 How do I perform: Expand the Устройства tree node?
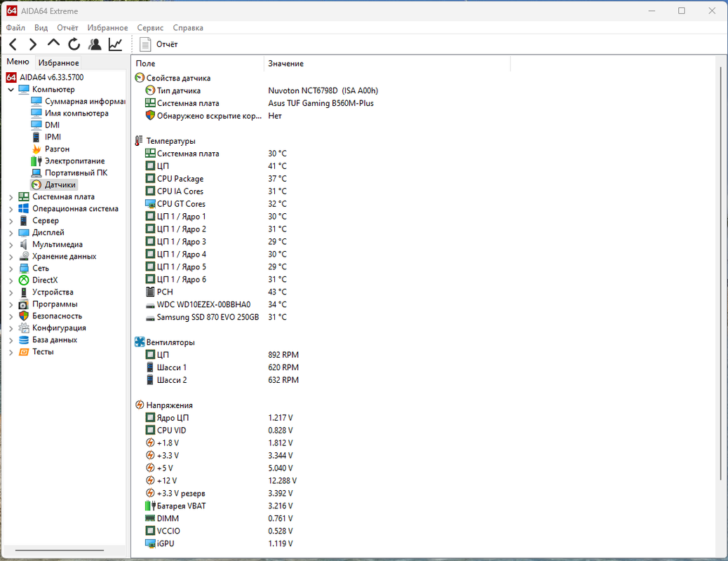(x=11, y=293)
